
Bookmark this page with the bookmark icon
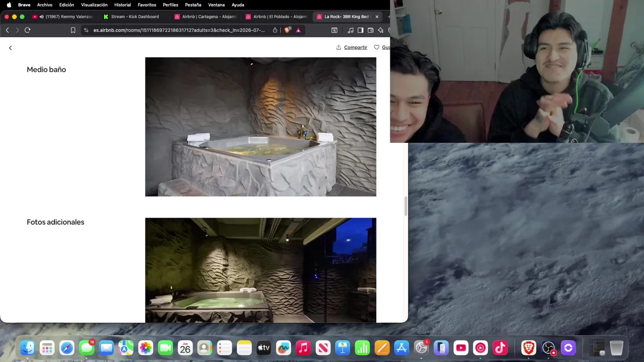[73, 30]
